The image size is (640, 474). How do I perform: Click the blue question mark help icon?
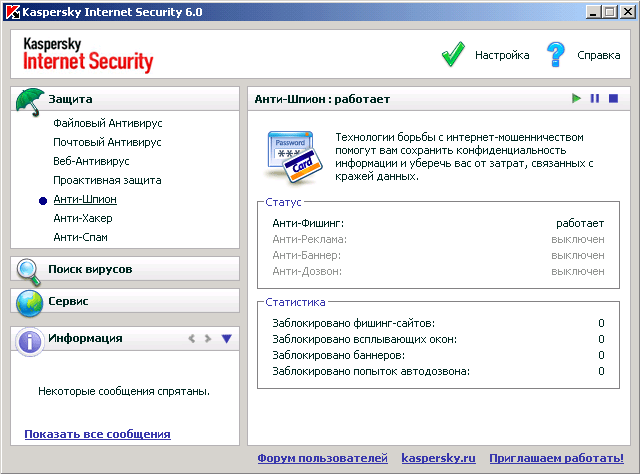click(556, 54)
